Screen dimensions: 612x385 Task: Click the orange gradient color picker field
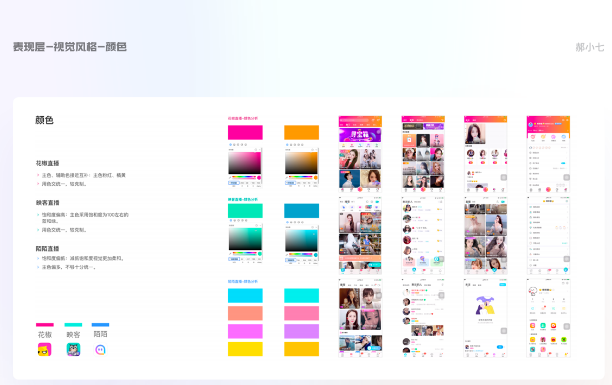click(x=301, y=163)
